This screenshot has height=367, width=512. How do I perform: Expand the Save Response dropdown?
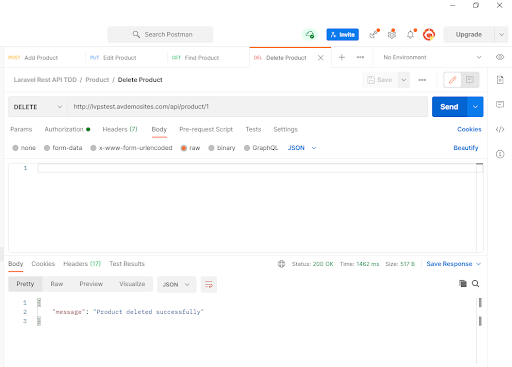[x=478, y=264]
